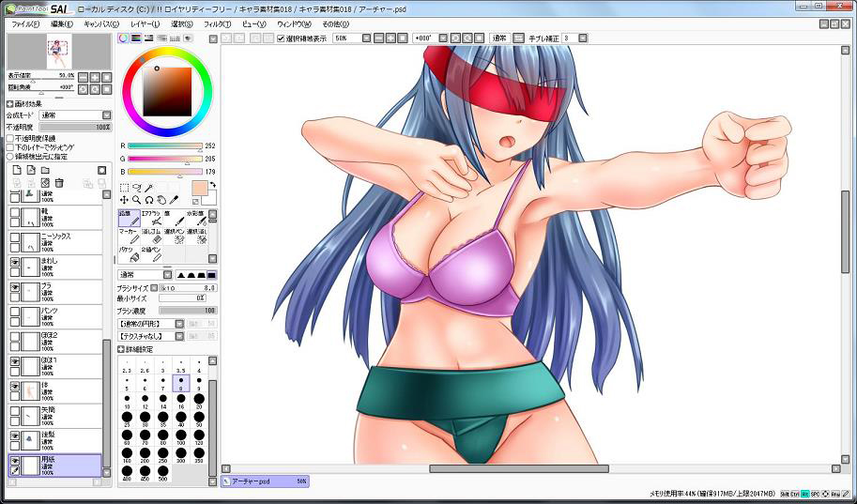Select the エアブラシ (airbrush) tool

tap(150, 218)
